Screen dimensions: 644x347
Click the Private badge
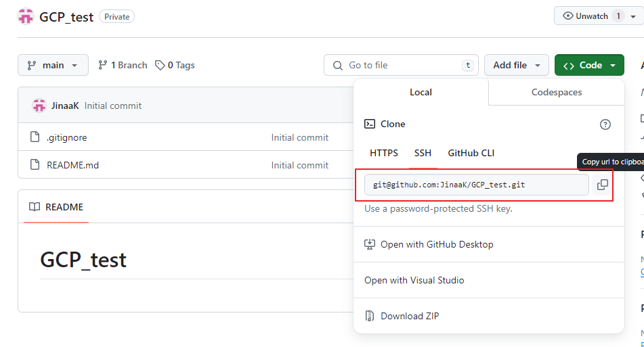[116, 17]
